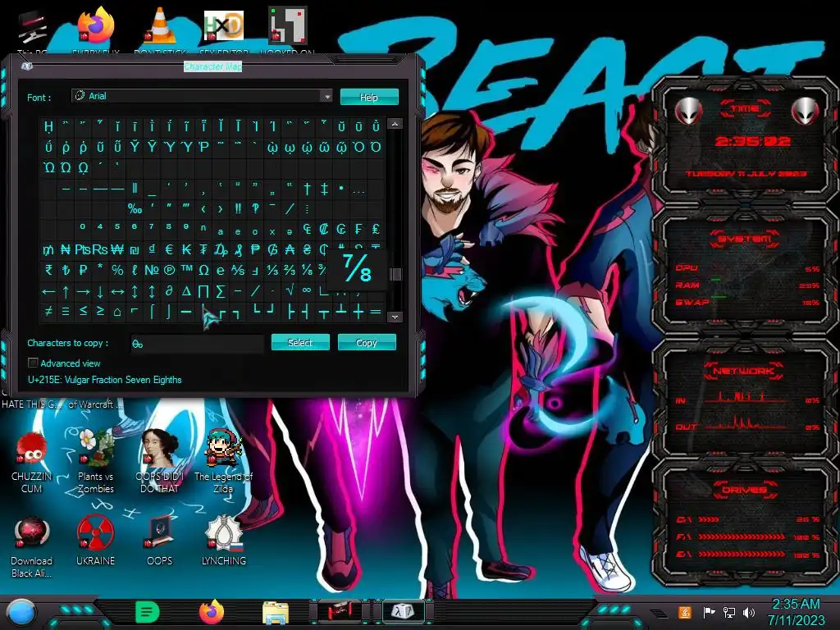Click the Start orb on the taskbar
This screenshot has height=630, width=840.
point(21,614)
